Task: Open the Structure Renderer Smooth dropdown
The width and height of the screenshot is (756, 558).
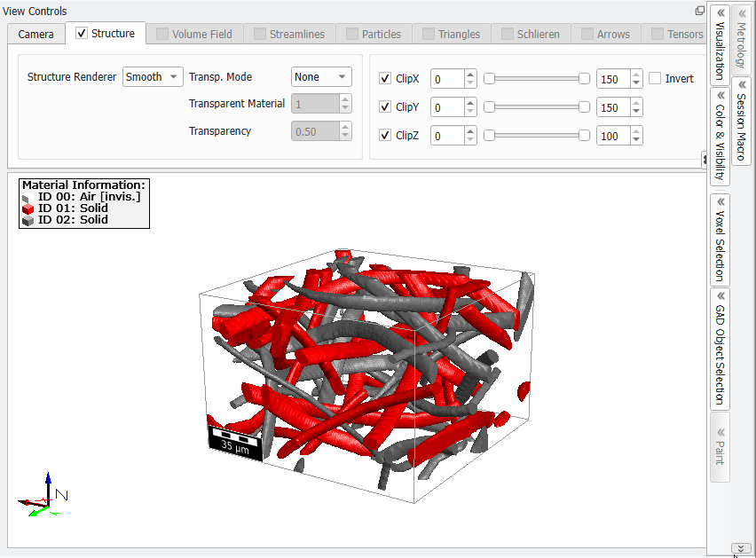Action: tap(153, 76)
